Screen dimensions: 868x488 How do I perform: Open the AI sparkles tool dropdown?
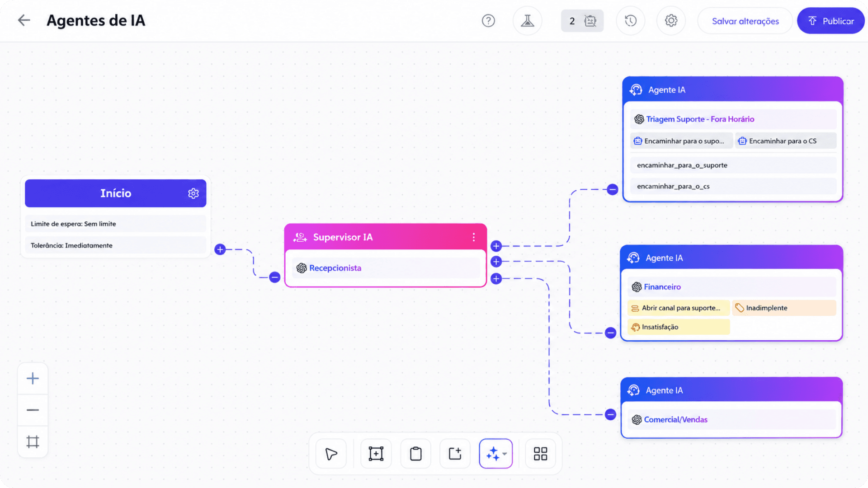[496, 454]
